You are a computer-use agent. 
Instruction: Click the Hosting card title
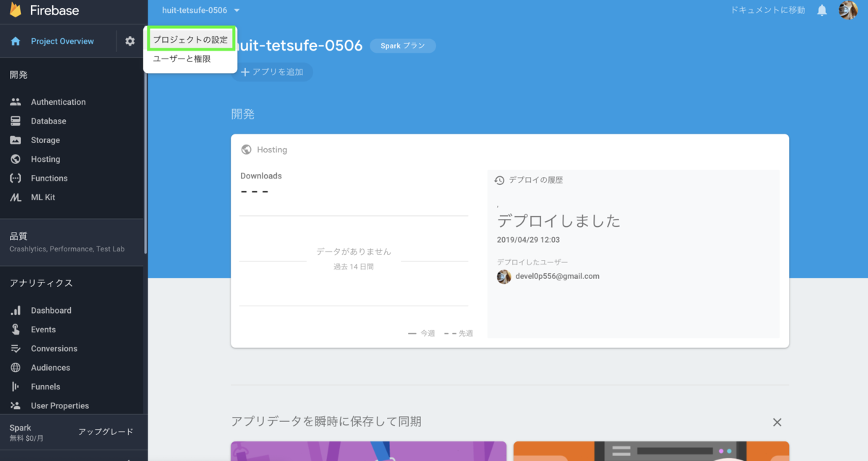(x=272, y=150)
